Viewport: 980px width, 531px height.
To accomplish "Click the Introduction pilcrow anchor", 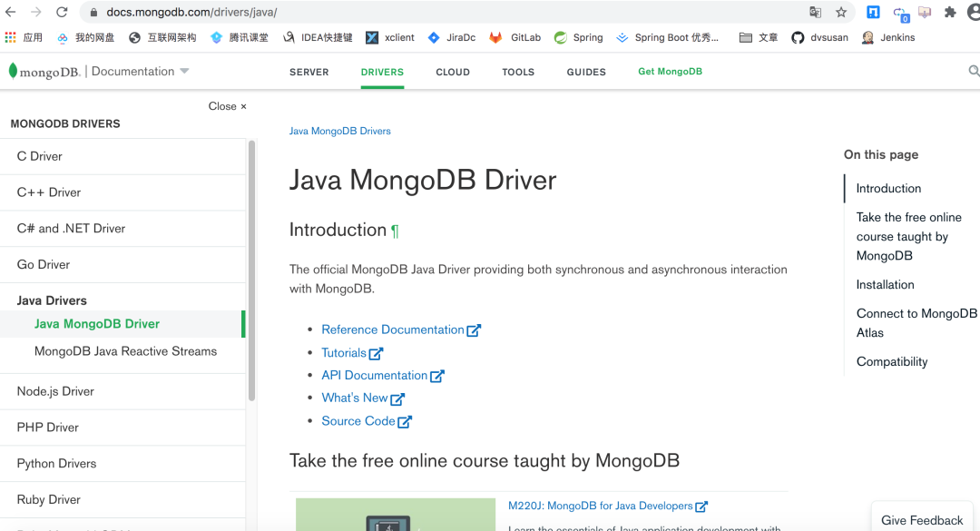I will 395,231.
